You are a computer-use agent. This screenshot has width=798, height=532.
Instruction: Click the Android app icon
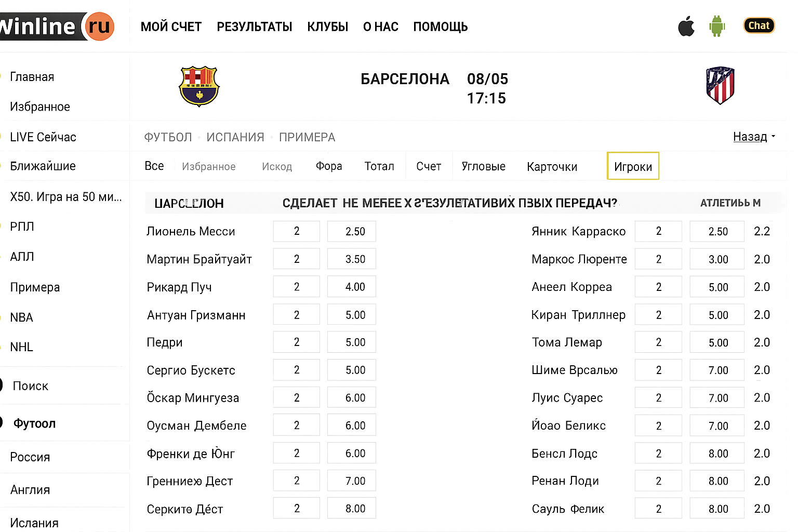point(717,26)
